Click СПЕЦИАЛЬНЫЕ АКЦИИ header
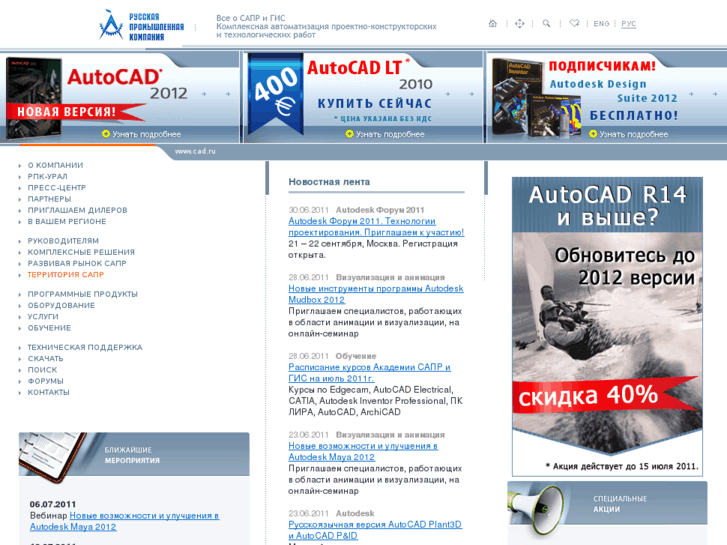727x545 pixels. [620, 504]
